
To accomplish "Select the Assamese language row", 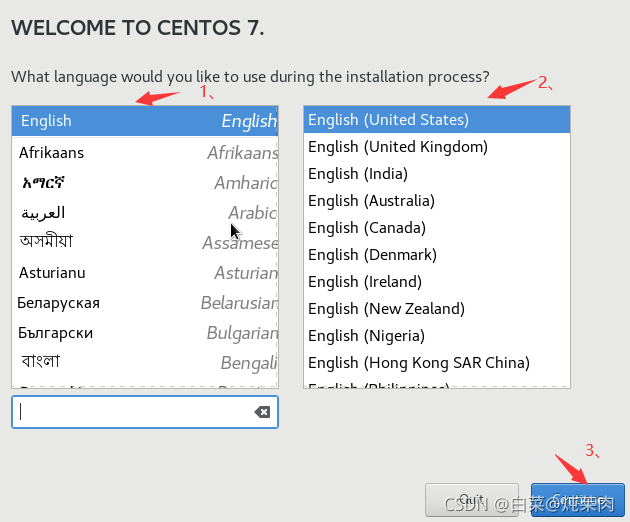I will point(145,243).
